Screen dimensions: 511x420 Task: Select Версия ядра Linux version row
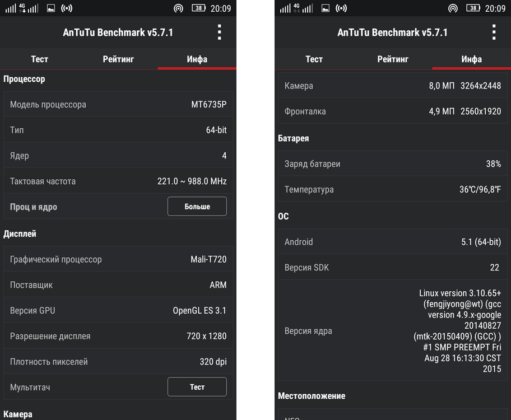[x=393, y=331]
